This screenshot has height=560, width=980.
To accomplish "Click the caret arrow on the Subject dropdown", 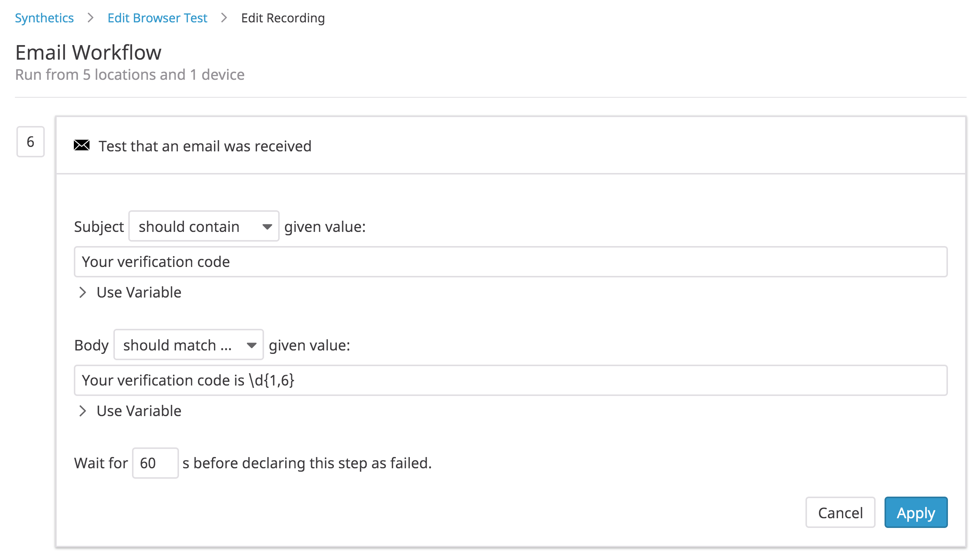I will coord(267,227).
